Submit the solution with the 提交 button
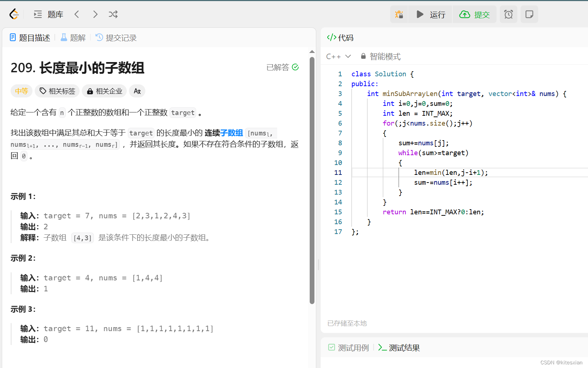Viewport: 588px width, 368px height. click(x=474, y=14)
